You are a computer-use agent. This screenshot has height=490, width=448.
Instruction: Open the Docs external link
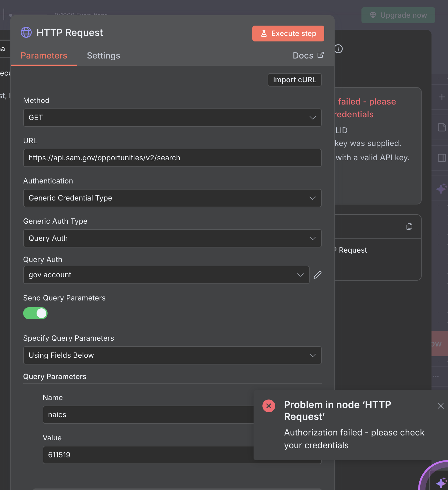click(308, 55)
